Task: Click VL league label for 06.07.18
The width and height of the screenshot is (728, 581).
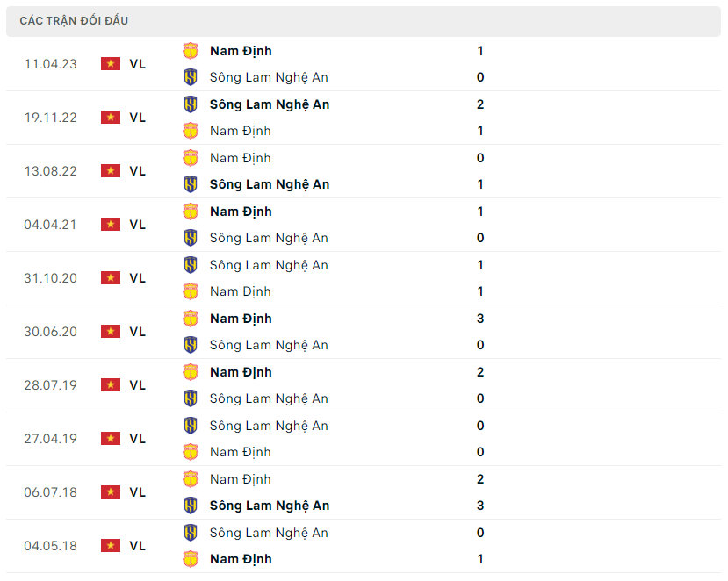Action: (138, 492)
